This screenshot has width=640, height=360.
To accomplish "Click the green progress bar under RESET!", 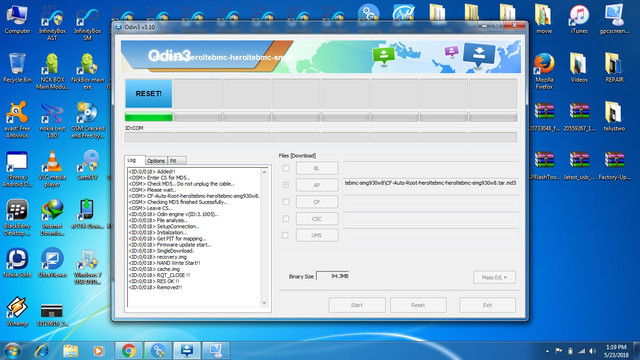I will coord(149,118).
